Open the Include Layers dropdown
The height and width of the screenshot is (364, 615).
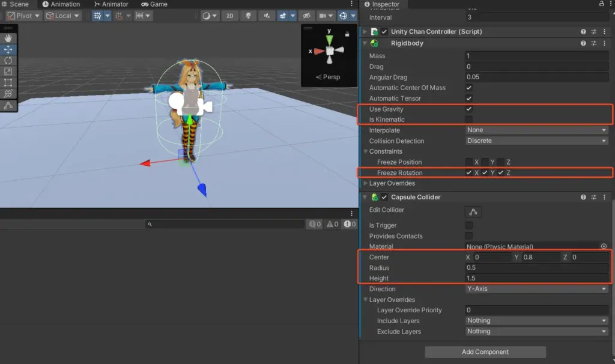(536, 321)
